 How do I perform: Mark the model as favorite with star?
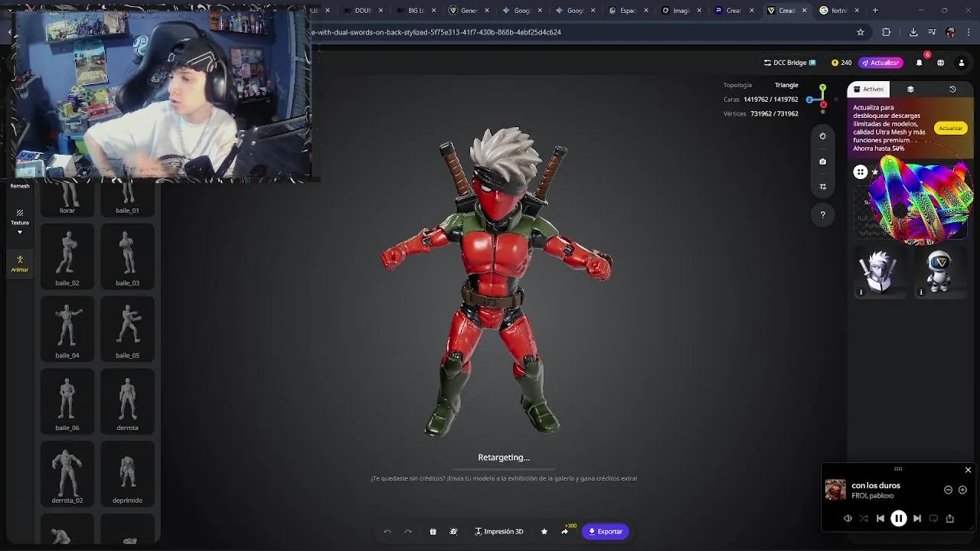544,531
